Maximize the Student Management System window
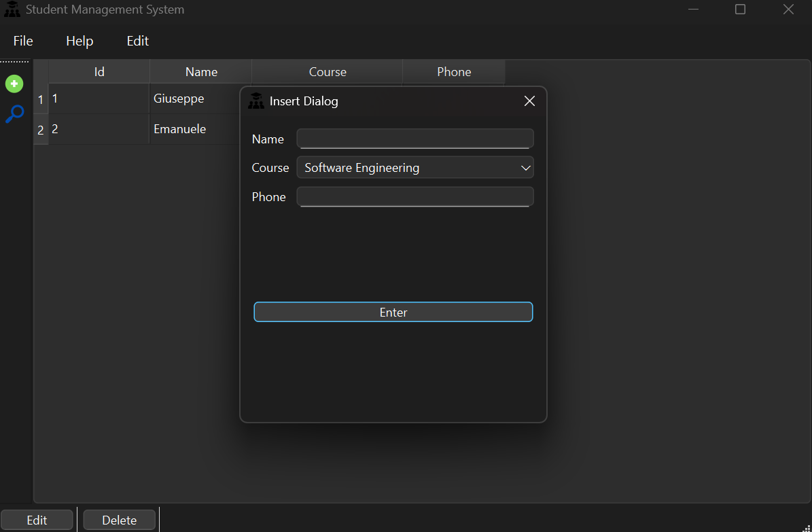 [x=740, y=10]
